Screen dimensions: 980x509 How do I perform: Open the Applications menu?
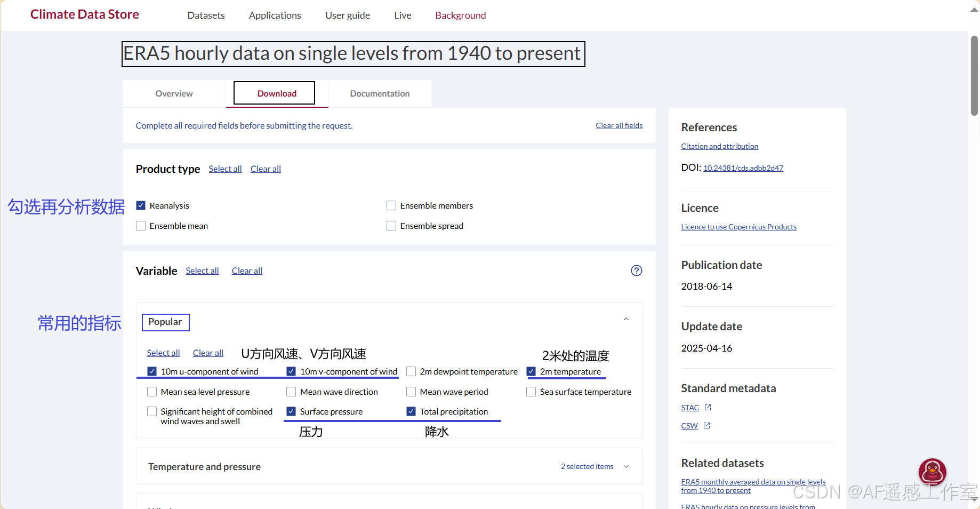[275, 15]
